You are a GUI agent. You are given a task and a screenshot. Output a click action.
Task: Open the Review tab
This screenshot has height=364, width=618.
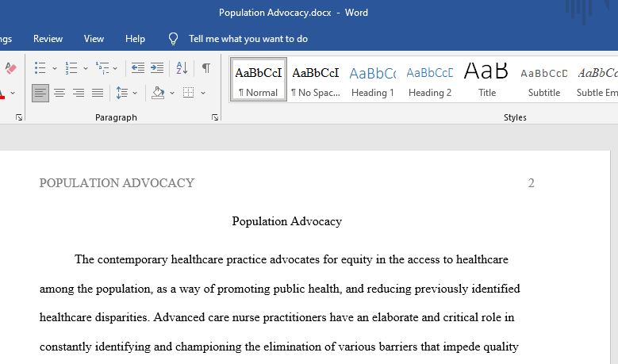tap(48, 39)
